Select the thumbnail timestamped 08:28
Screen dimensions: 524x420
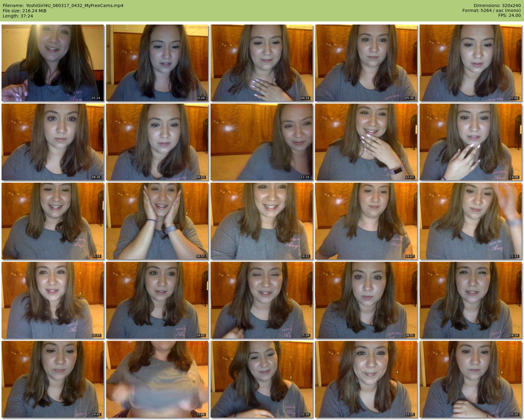[x=53, y=142]
